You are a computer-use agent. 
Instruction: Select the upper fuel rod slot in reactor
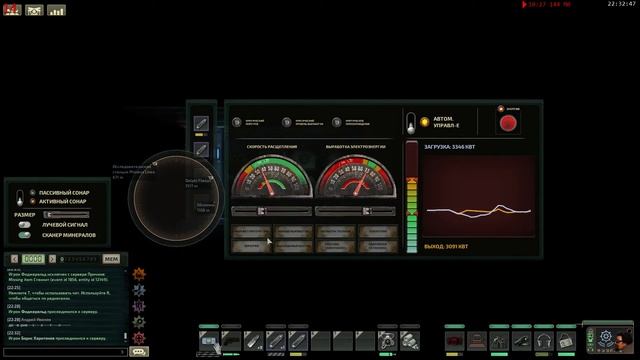pyautogui.click(x=201, y=123)
